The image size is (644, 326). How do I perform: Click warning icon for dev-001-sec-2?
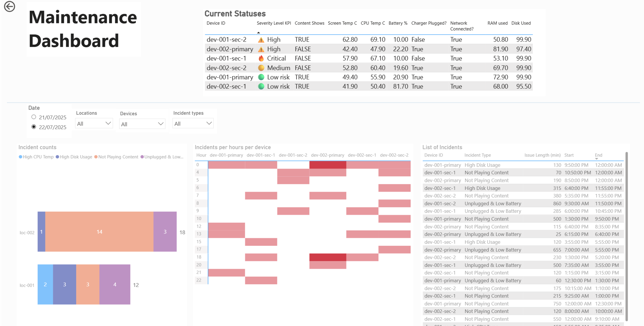click(x=261, y=40)
